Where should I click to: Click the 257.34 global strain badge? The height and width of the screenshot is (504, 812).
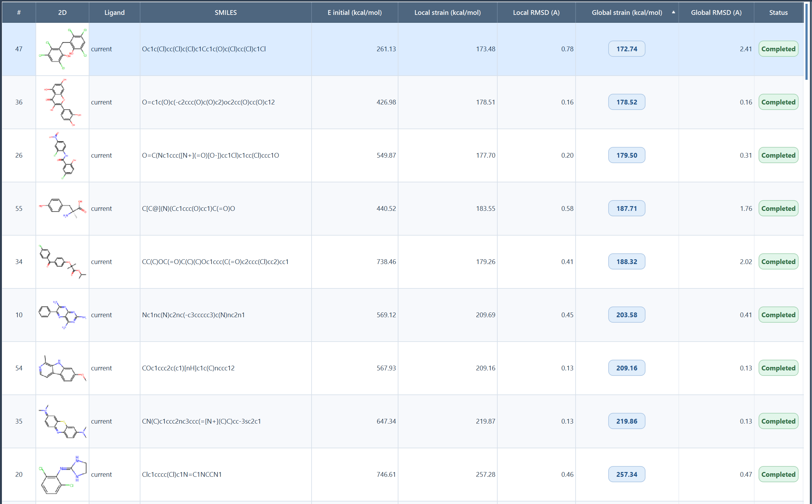[x=626, y=474]
